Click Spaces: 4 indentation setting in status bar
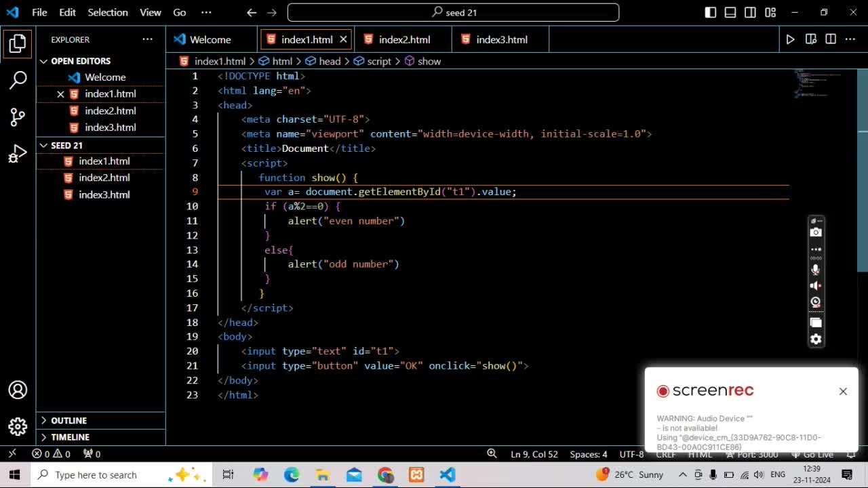This screenshot has height=488, width=868. pos(588,454)
